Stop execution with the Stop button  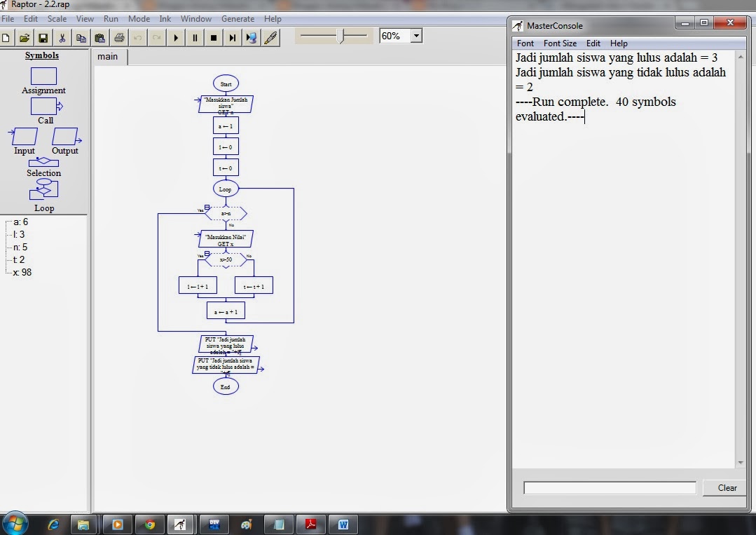point(214,38)
